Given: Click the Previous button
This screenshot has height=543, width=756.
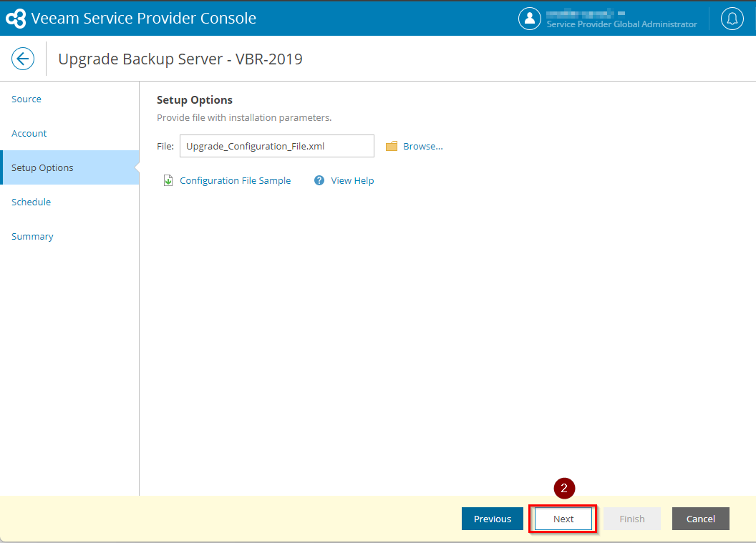Looking at the screenshot, I should pyautogui.click(x=493, y=519).
